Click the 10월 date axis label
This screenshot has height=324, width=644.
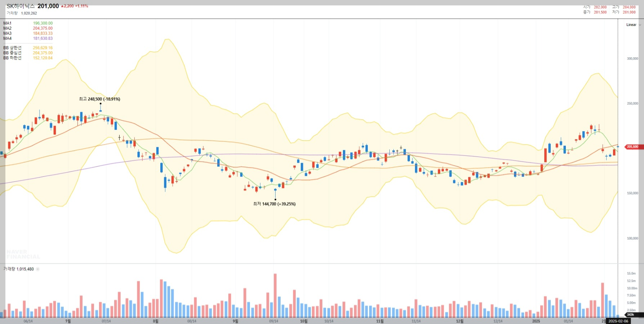pos(304,321)
